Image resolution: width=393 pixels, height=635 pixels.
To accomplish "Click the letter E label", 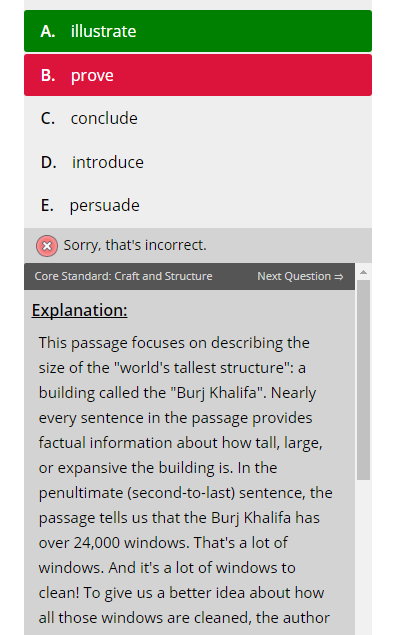I will pyautogui.click(x=47, y=206).
